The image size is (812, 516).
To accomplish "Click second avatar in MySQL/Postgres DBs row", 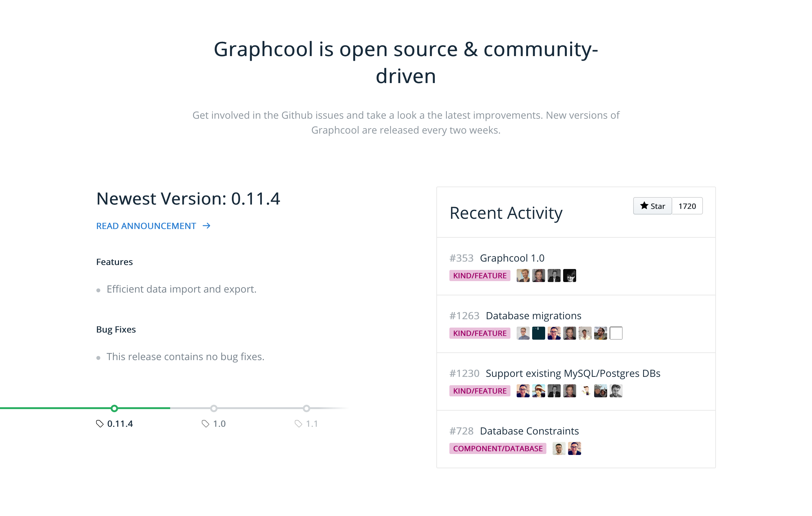I will [539, 391].
